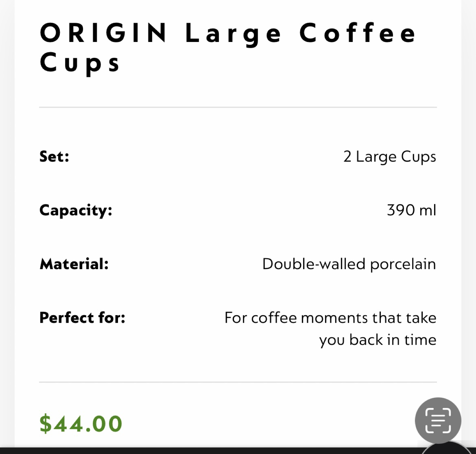This screenshot has width=476, height=454.
Task: Select the 2 Large Cups value
Action: pos(390,157)
